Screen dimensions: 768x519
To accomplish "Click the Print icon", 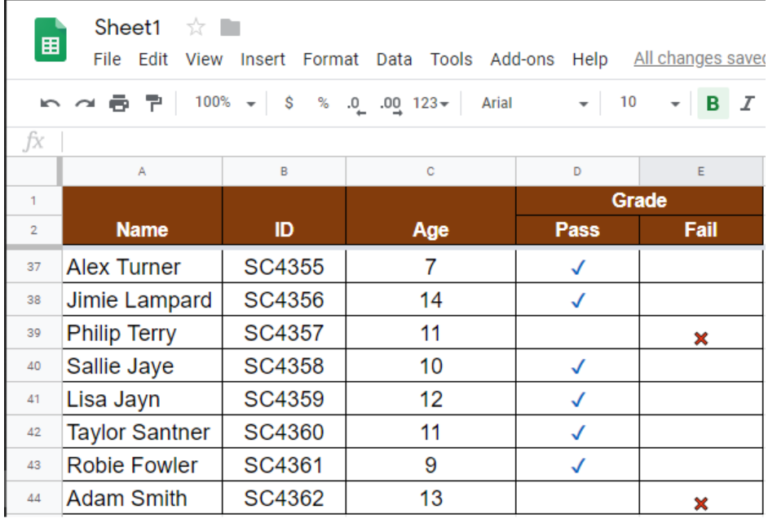I will click(x=119, y=103).
